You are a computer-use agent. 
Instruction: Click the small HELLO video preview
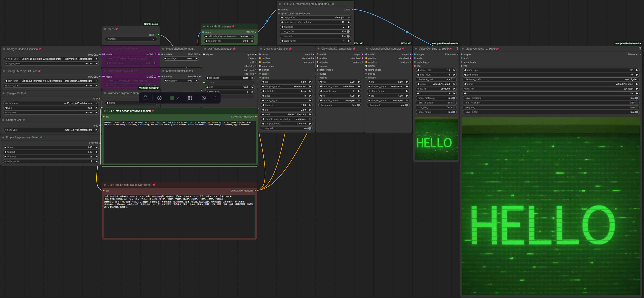point(436,138)
